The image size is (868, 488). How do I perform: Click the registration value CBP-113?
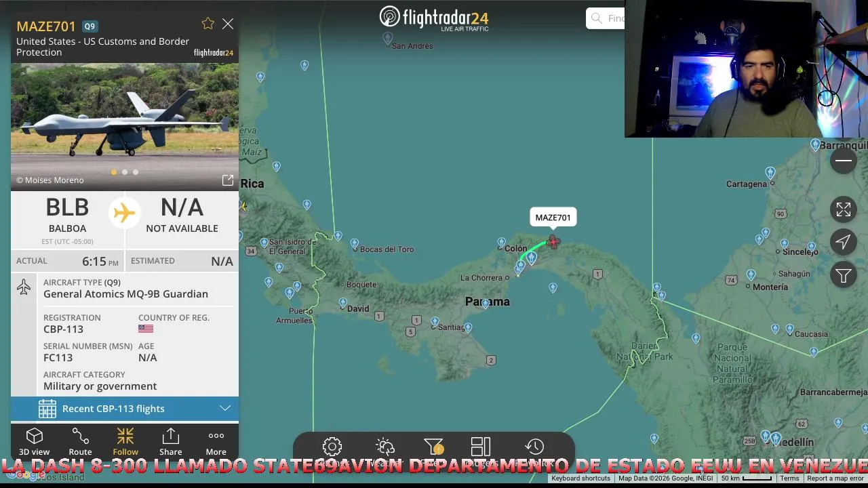[x=63, y=329]
